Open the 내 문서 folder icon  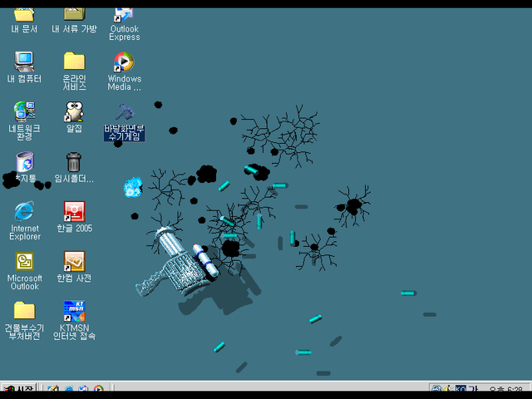24,15
